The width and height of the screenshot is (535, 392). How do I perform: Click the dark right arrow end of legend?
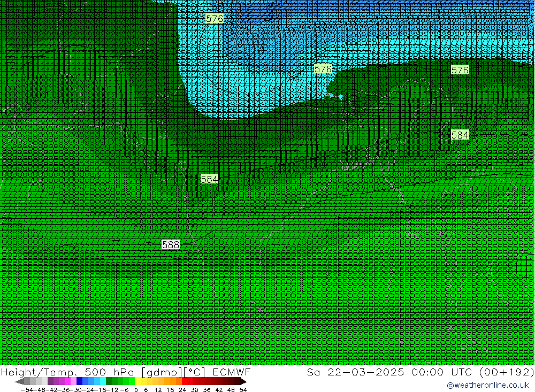(243, 382)
